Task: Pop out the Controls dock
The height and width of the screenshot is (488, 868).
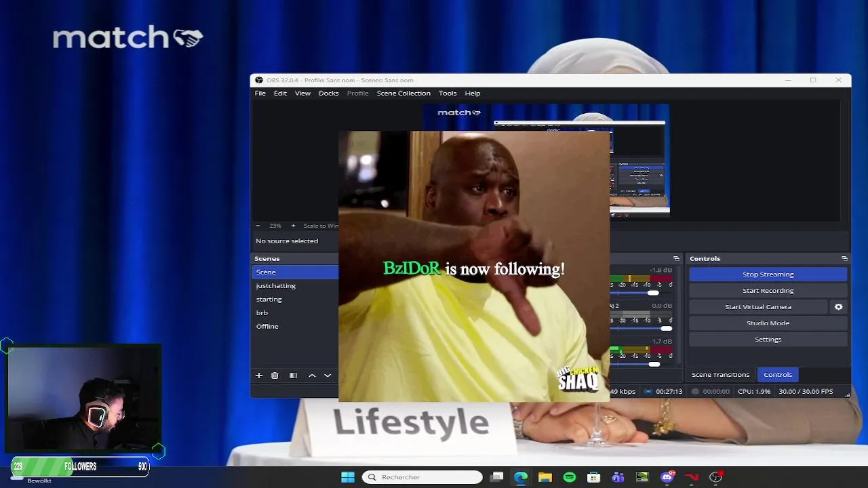Action: (x=844, y=258)
